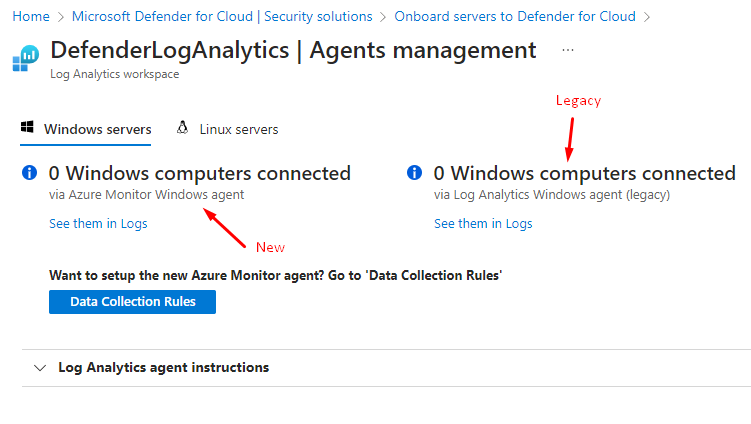Click the Linux penguin tab icon
This screenshot has width=751, height=424.
pyautogui.click(x=182, y=128)
